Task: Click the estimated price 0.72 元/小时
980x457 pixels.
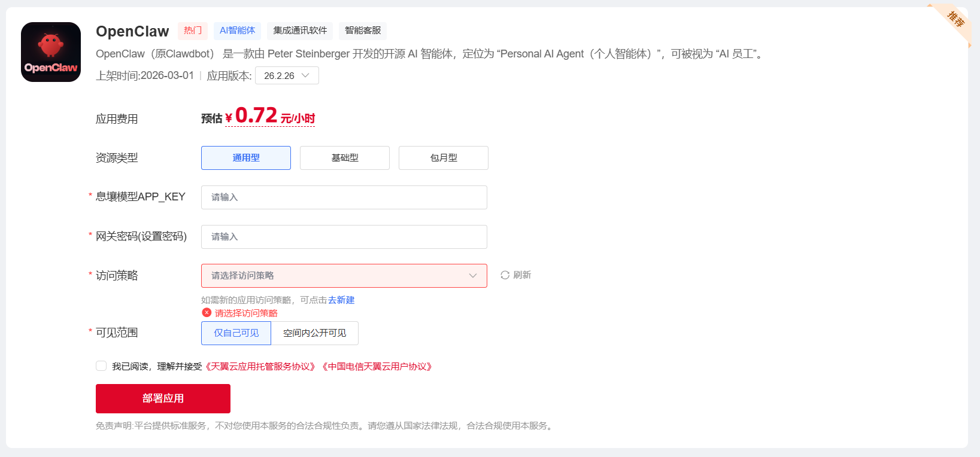Action: point(270,115)
